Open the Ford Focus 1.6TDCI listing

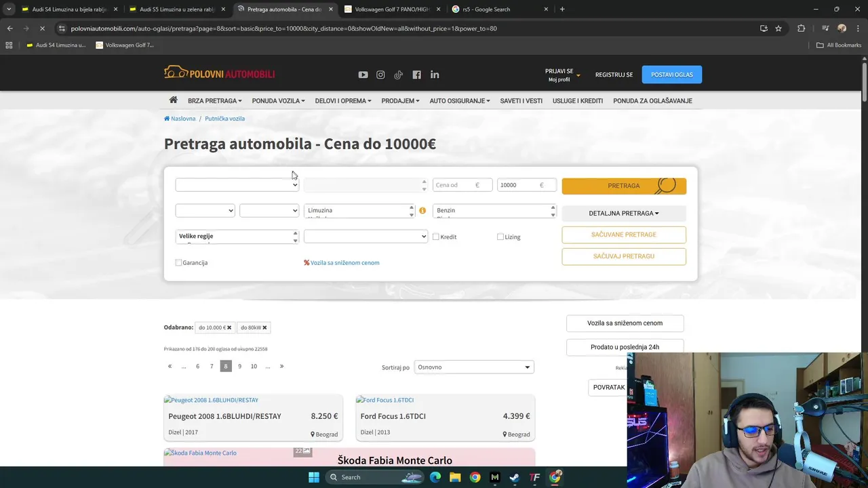[x=446, y=418]
